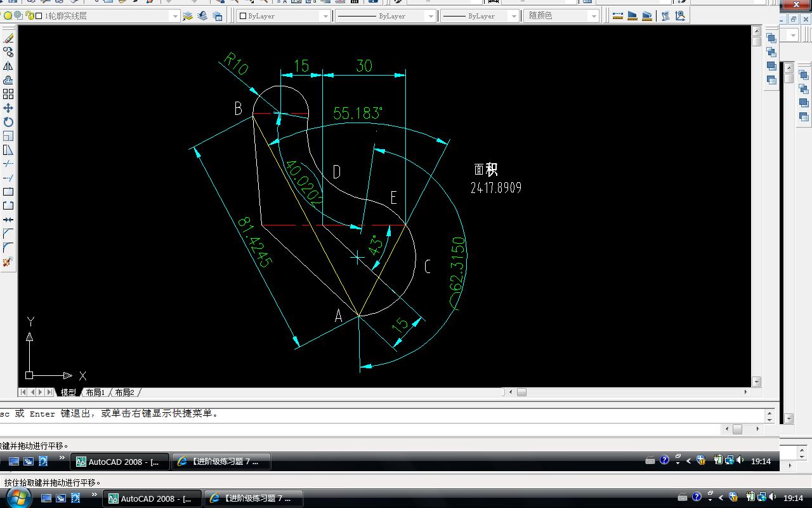Toggle the layer lock padlock icon

point(30,16)
